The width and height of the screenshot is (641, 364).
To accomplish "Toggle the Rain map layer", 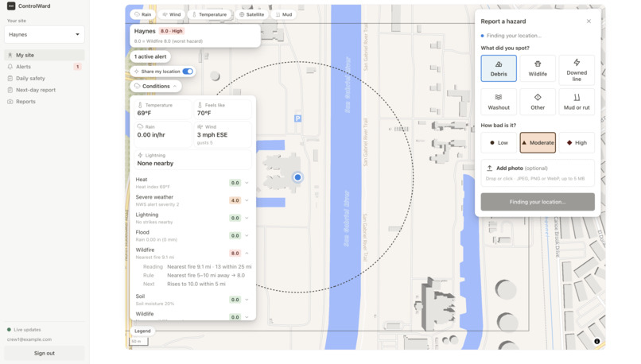I will [142, 14].
